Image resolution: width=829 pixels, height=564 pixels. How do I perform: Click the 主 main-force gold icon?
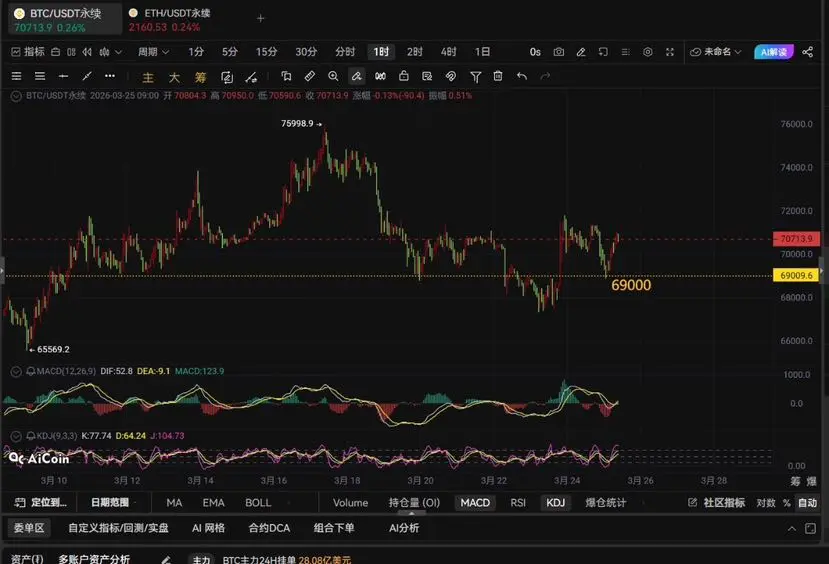(148, 78)
